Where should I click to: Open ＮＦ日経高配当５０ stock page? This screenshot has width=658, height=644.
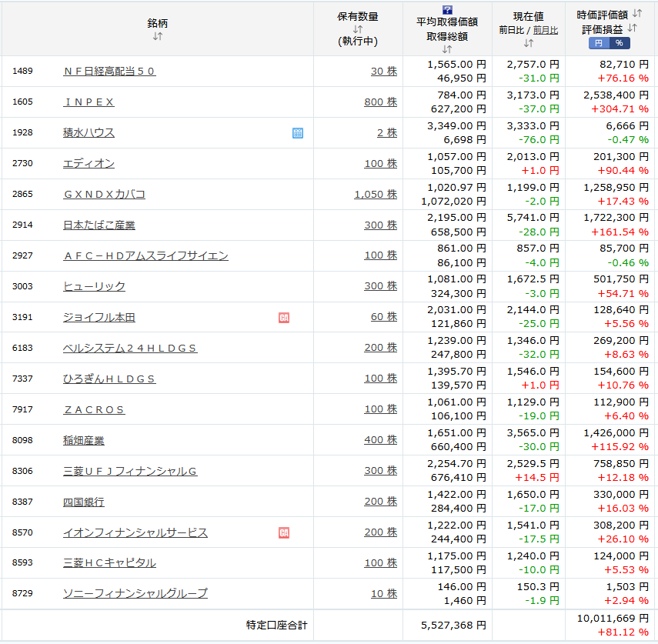(109, 72)
